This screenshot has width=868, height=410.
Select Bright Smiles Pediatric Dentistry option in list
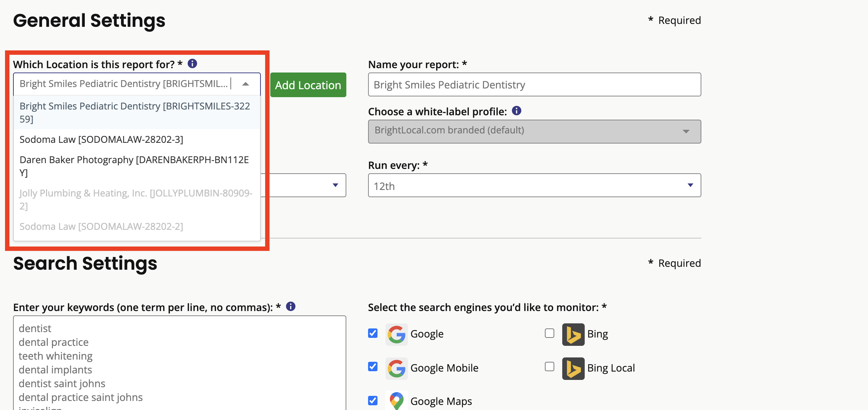(x=137, y=112)
